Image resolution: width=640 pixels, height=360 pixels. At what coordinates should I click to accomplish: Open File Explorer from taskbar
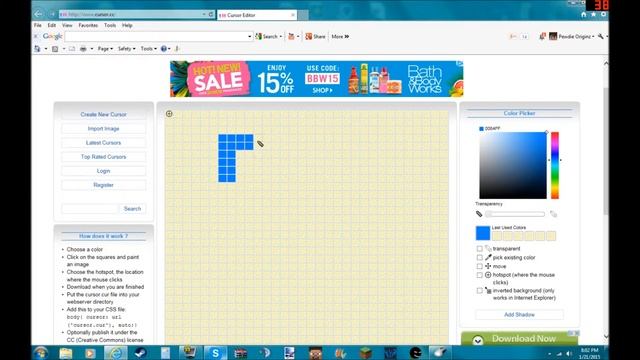point(65,353)
